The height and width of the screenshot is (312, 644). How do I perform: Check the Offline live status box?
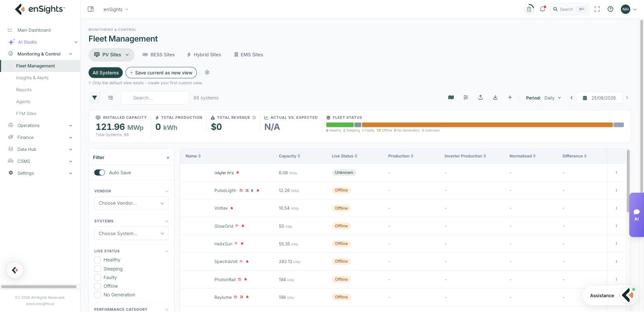tap(98, 286)
